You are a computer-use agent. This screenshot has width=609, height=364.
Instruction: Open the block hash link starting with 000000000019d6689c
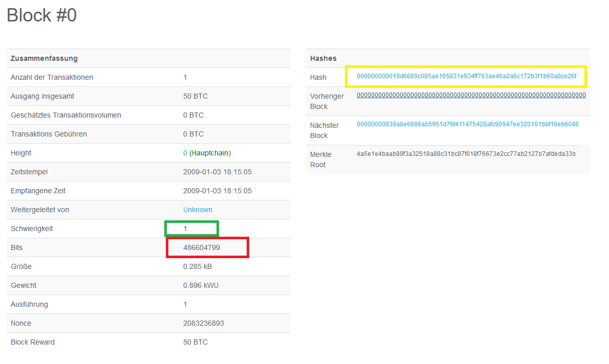[x=466, y=76]
